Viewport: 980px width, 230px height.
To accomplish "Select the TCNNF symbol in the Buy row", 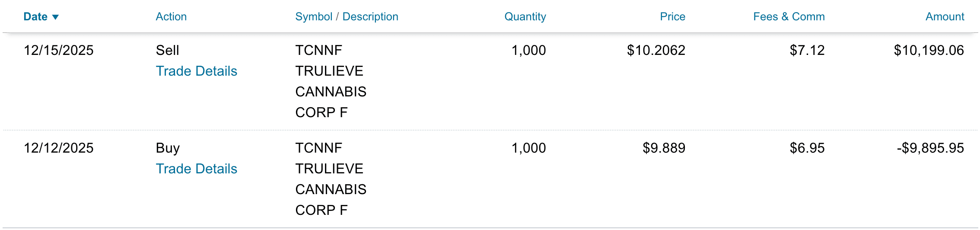I will (x=318, y=148).
